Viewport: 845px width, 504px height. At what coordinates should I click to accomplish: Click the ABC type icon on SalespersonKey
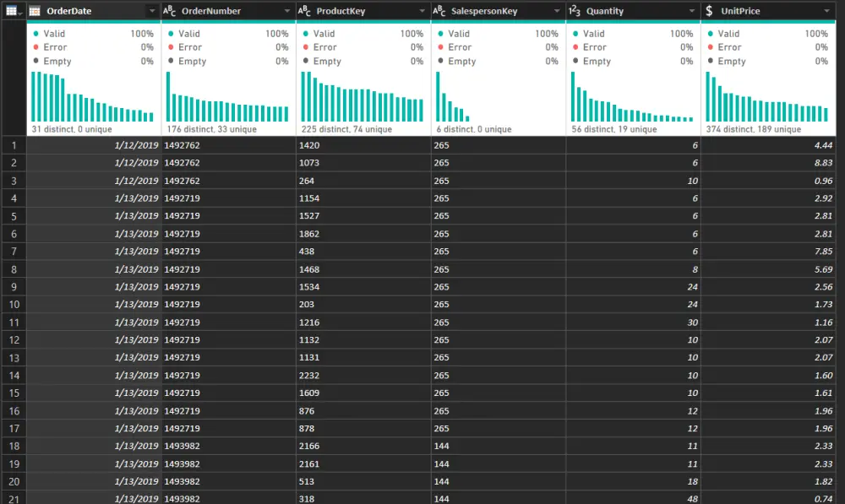(x=440, y=11)
